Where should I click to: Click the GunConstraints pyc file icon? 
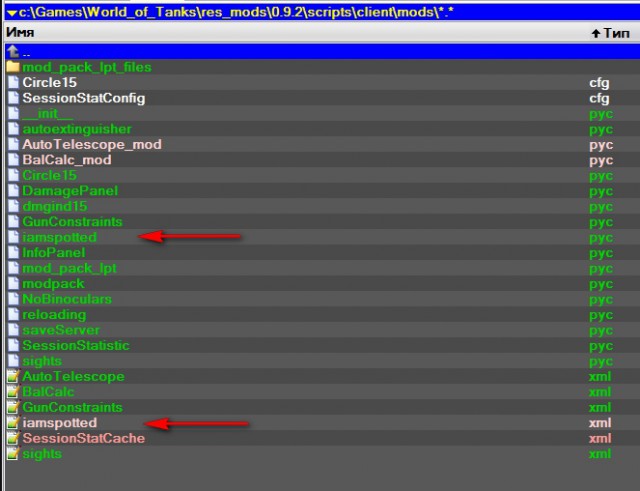click(13, 222)
